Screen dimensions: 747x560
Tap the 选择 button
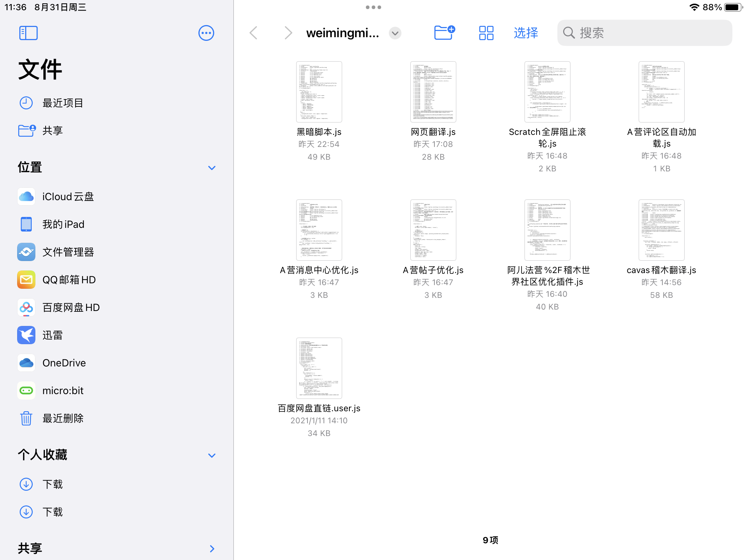526,33
